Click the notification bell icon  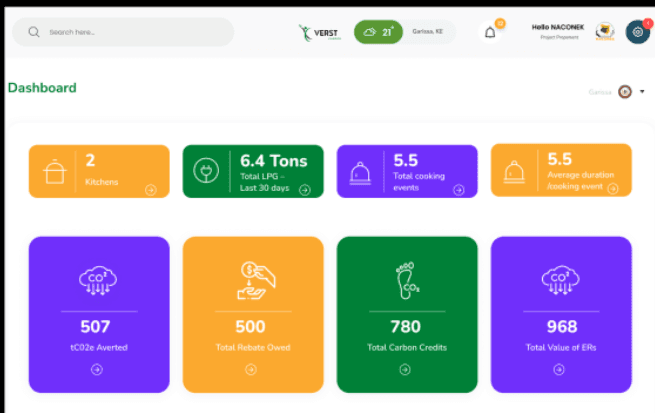[490, 32]
